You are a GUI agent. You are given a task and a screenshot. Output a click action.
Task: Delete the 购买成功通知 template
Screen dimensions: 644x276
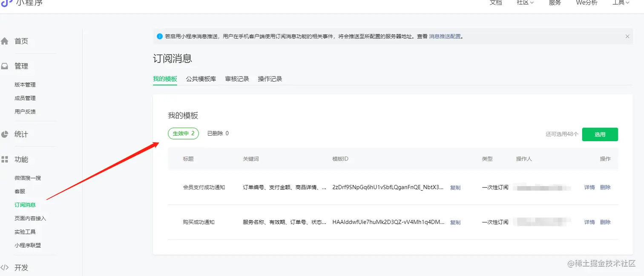coord(605,222)
